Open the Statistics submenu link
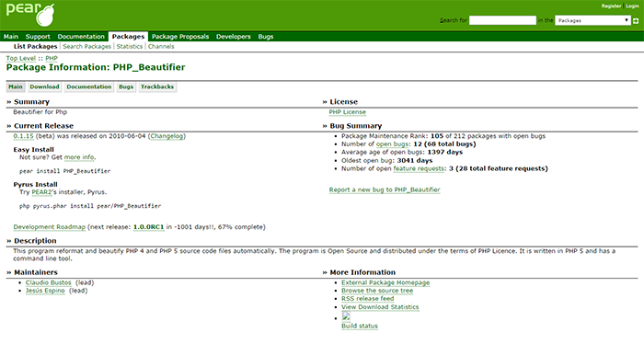The image size is (644, 344). point(130,46)
